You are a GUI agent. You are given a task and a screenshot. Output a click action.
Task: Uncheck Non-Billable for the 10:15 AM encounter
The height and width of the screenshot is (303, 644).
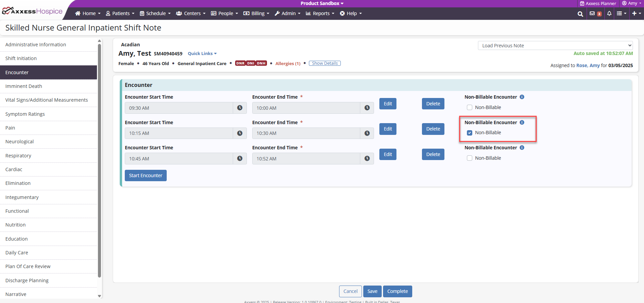470,133
